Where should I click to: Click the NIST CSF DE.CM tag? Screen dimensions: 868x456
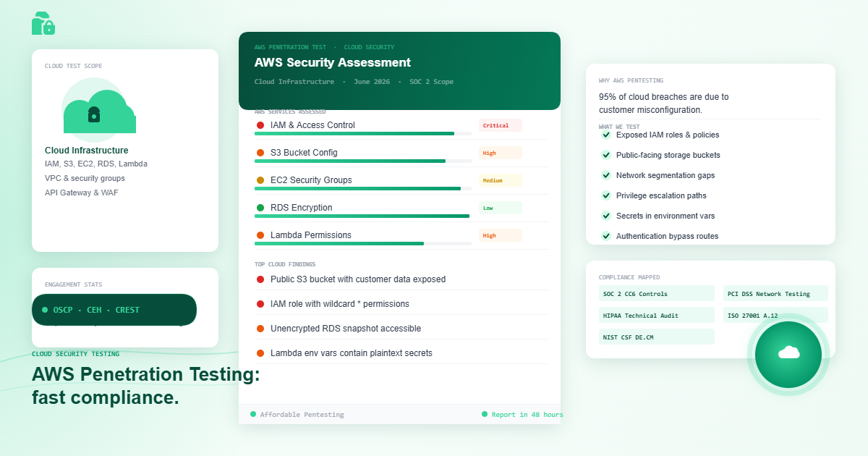tap(657, 337)
